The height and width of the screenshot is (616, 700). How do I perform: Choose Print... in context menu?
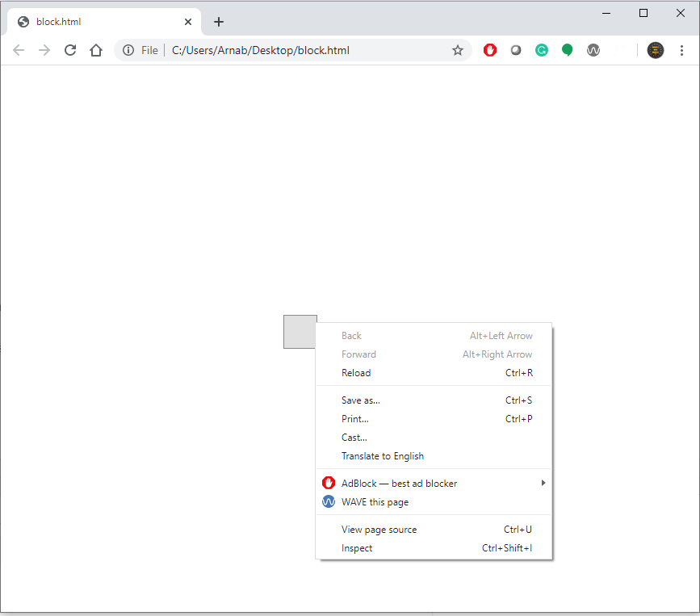tap(434, 419)
